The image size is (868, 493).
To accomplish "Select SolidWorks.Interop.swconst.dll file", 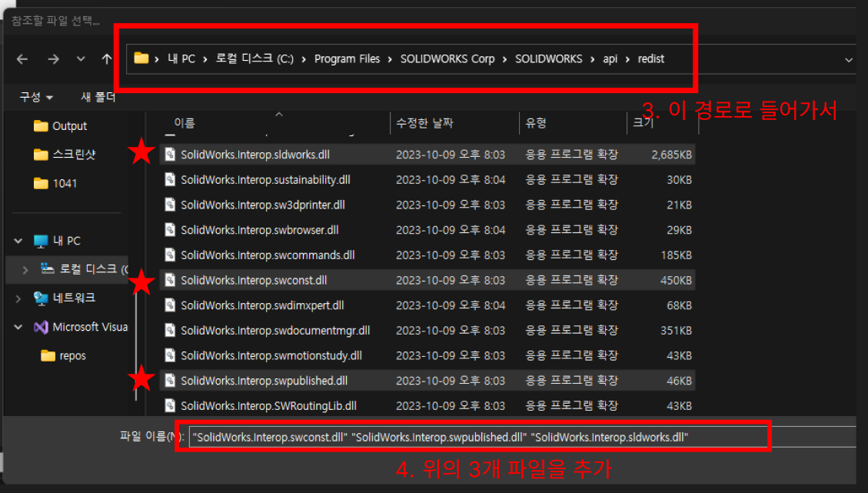I will point(427,280).
